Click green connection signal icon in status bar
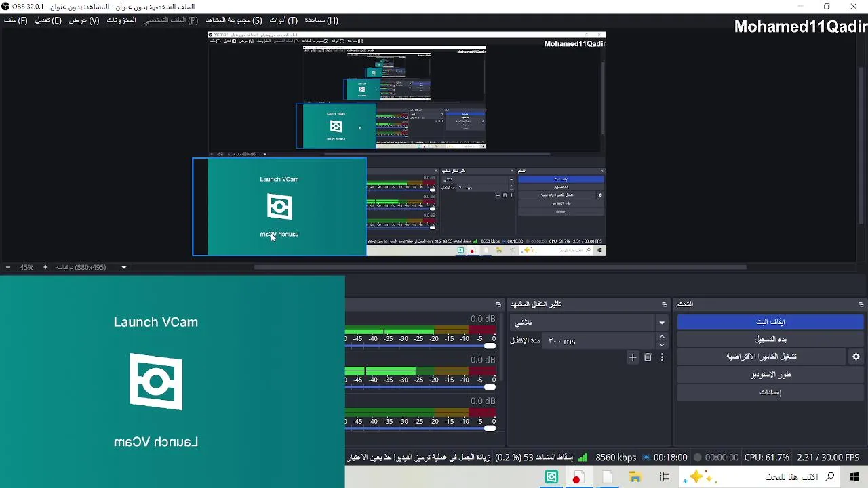Viewport: 868px width, 488px height. click(x=583, y=457)
